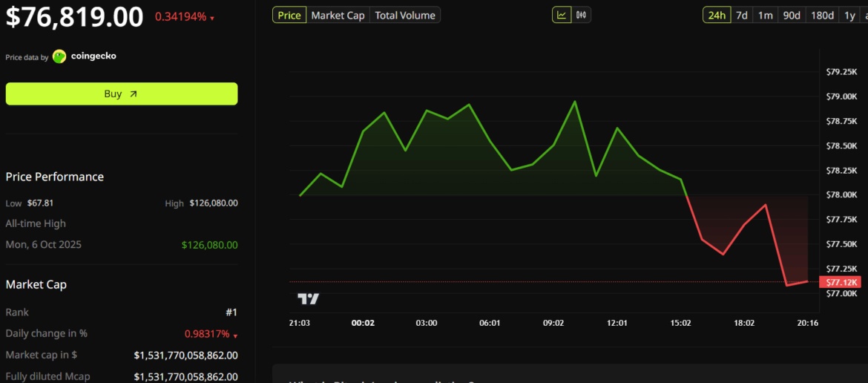868x383 pixels.
Task: Click the Low value $67.81
Action: point(40,203)
